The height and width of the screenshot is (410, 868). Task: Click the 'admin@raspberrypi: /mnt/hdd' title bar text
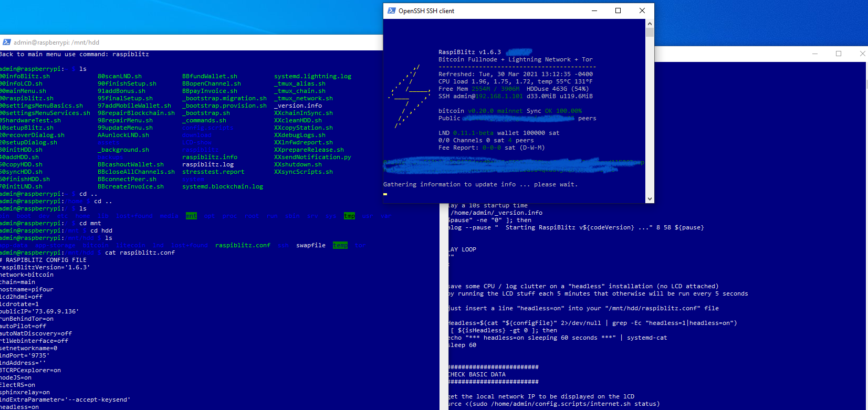tap(56, 43)
